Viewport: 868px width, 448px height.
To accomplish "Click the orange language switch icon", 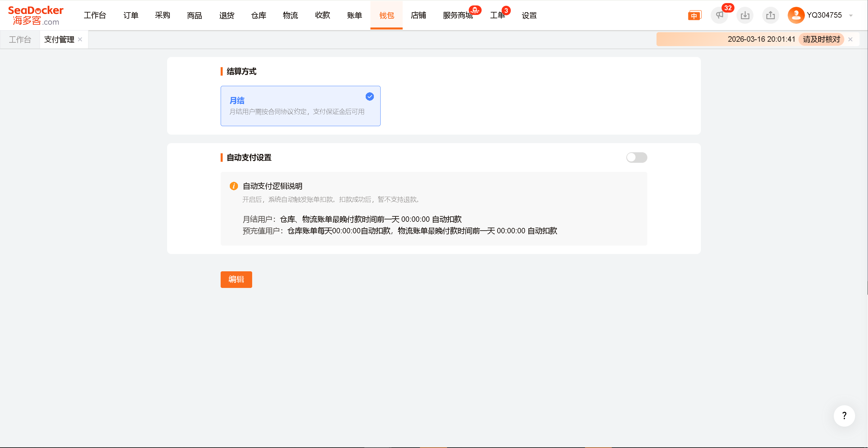I will 694,16.
